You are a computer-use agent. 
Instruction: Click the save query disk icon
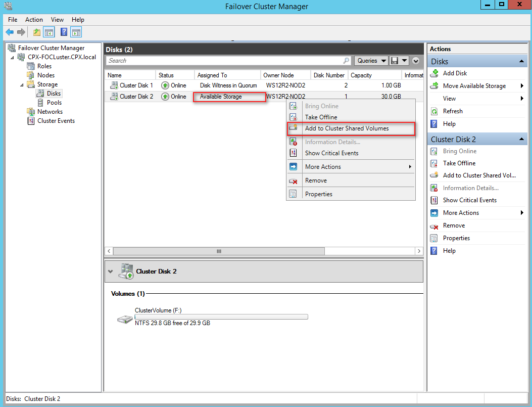[394, 61]
